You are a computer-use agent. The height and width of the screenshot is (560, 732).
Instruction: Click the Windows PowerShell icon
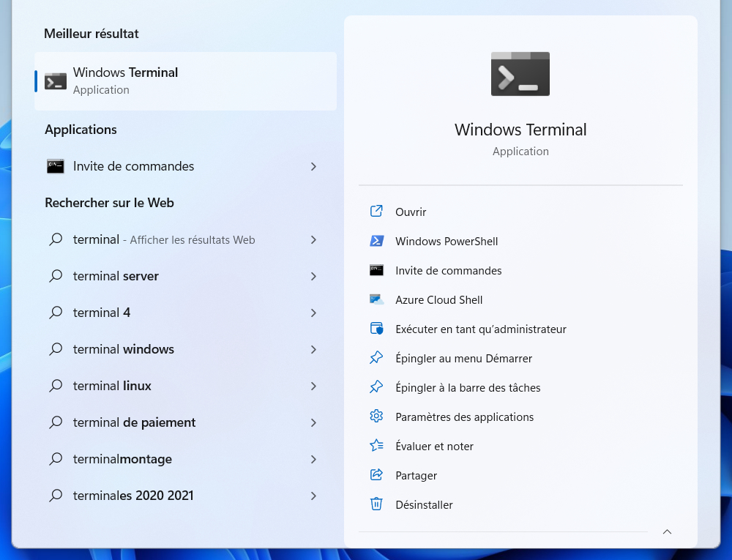(x=376, y=241)
